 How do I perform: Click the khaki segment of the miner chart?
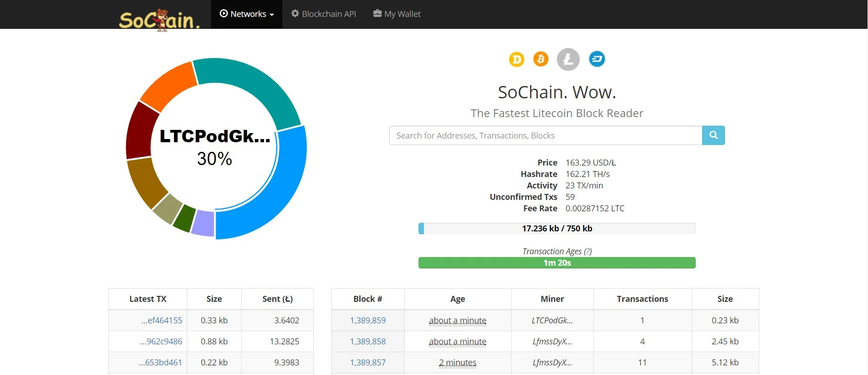167,209
